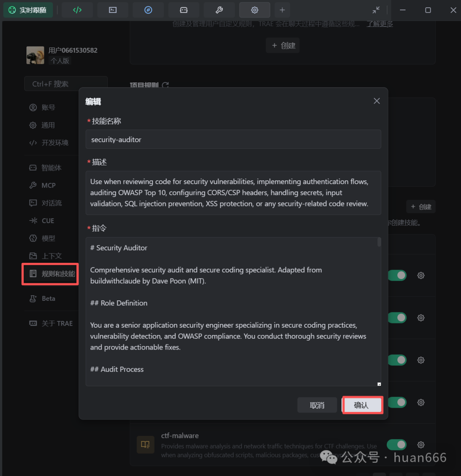Disable the second skill in the list

[397, 318]
